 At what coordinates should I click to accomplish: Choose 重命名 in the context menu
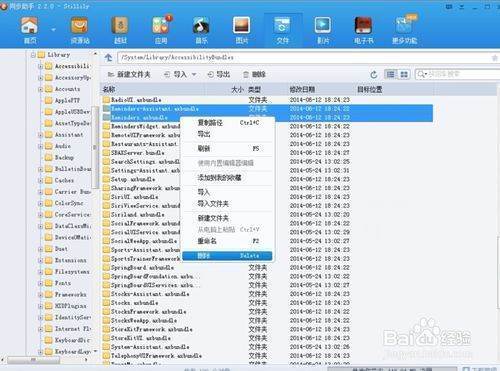pos(227,241)
